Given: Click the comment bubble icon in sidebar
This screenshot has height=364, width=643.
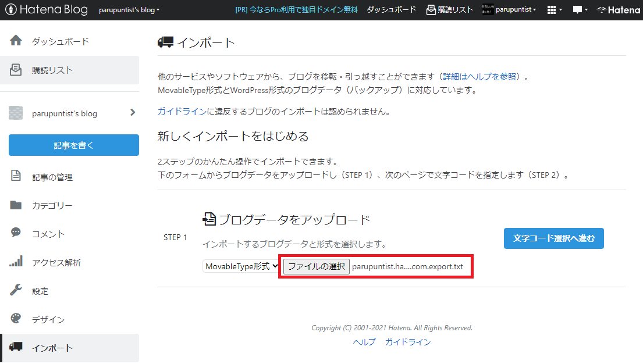Looking at the screenshot, I should [x=16, y=233].
